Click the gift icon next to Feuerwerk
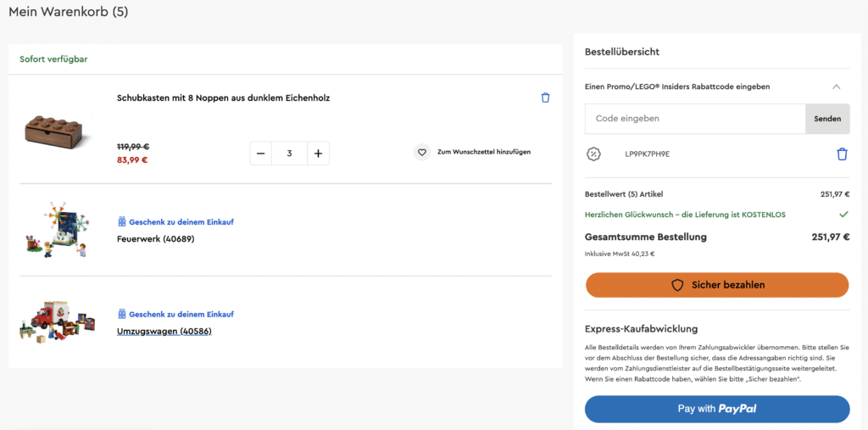Viewport: 868px width, 430px height. coord(122,221)
